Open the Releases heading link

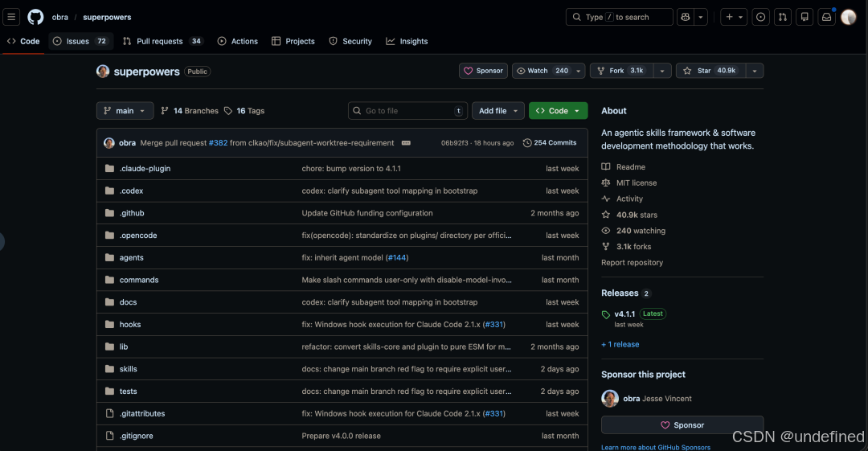tap(620, 293)
